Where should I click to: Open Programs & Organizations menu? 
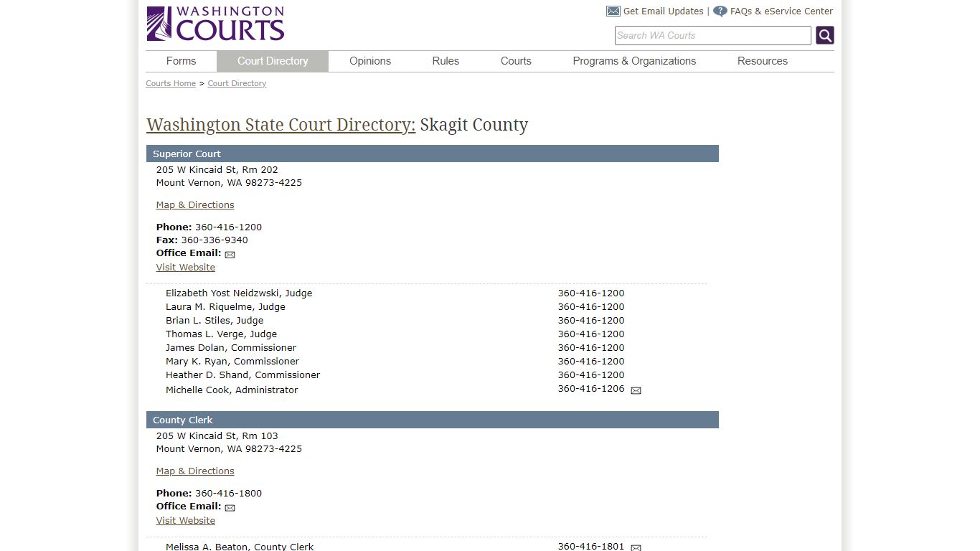pyautogui.click(x=634, y=61)
